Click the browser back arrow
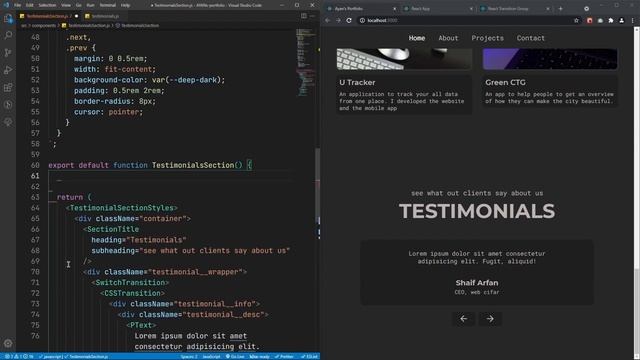 [x=328, y=20]
